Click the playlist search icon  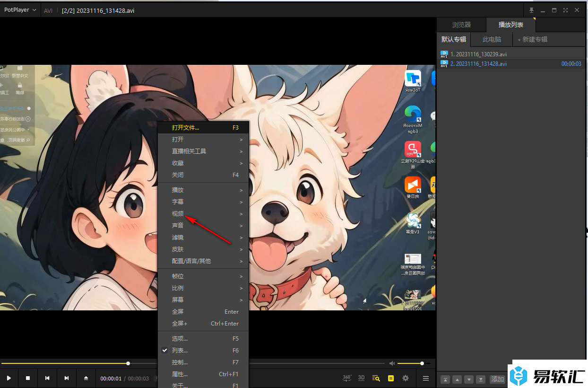[x=376, y=378]
